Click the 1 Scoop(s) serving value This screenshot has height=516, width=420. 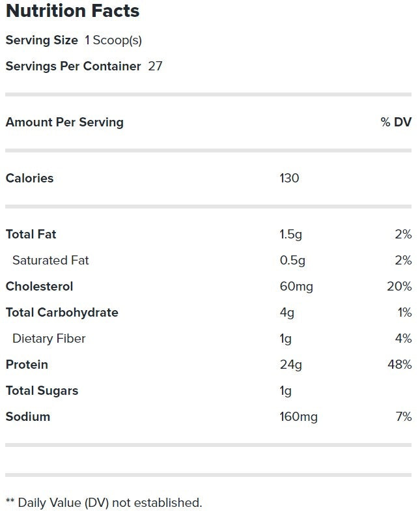113,40
